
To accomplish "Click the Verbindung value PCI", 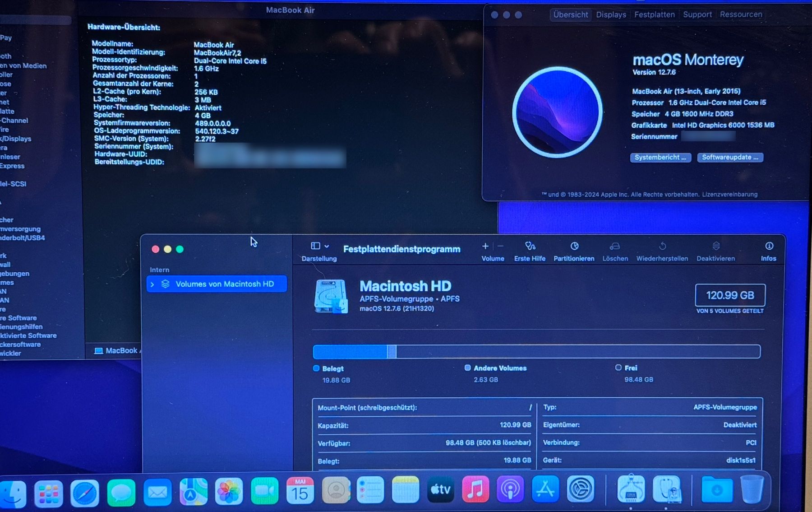I will pyautogui.click(x=751, y=443).
